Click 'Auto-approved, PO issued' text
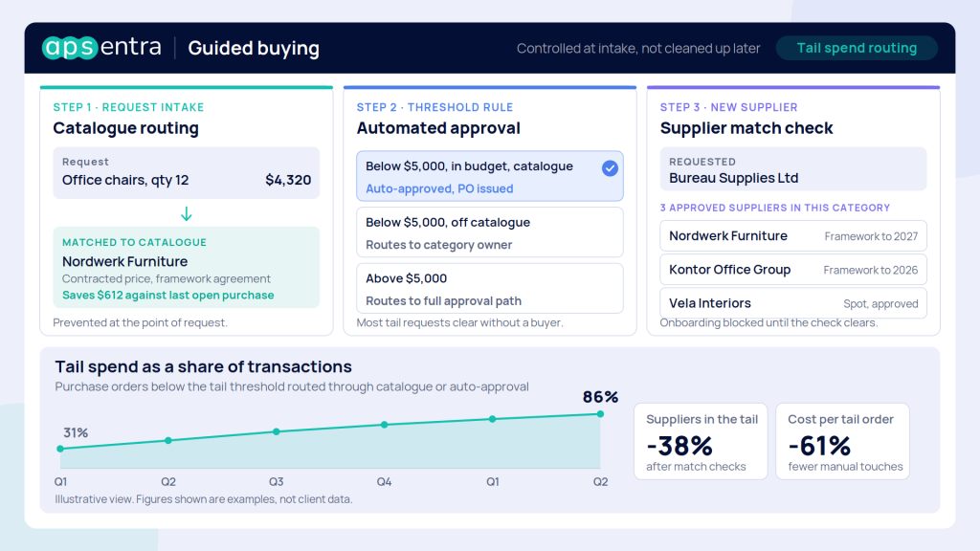 tap(439, 188)
